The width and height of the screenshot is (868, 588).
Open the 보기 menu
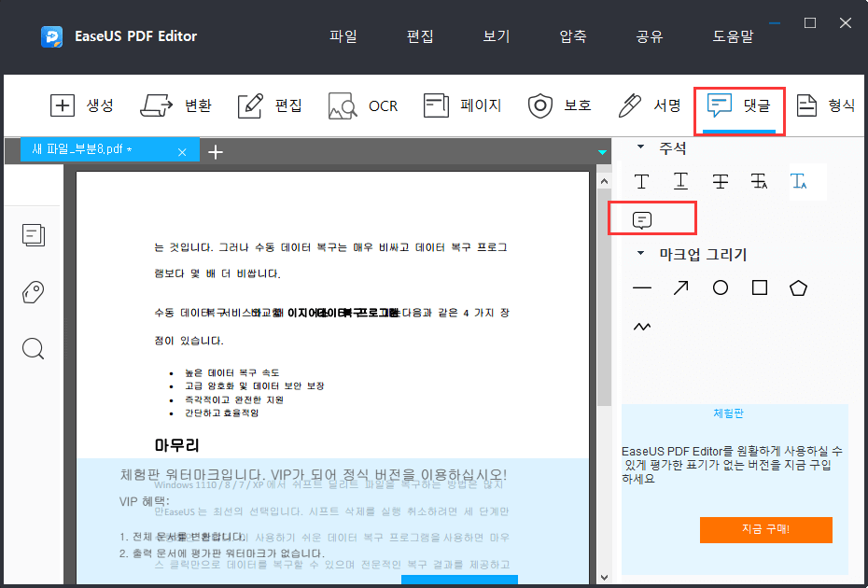pyautogui.click(x=496, y=36)
